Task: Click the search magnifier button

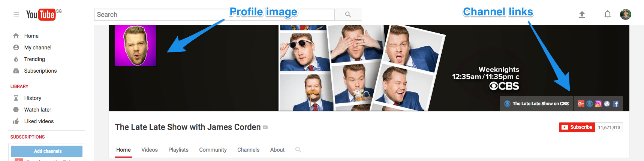Action: tap(348, 15)
